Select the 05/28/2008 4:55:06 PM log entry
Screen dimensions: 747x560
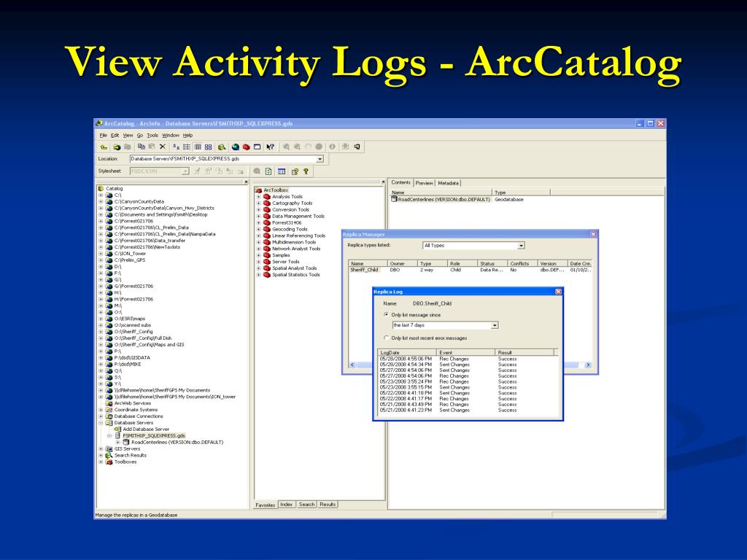[x=467, y=359]
